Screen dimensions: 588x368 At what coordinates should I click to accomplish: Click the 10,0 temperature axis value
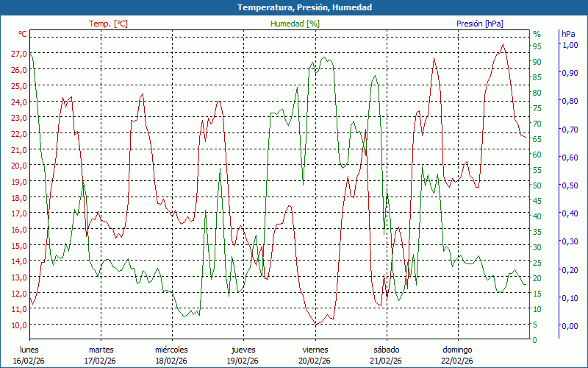[20, 325]
